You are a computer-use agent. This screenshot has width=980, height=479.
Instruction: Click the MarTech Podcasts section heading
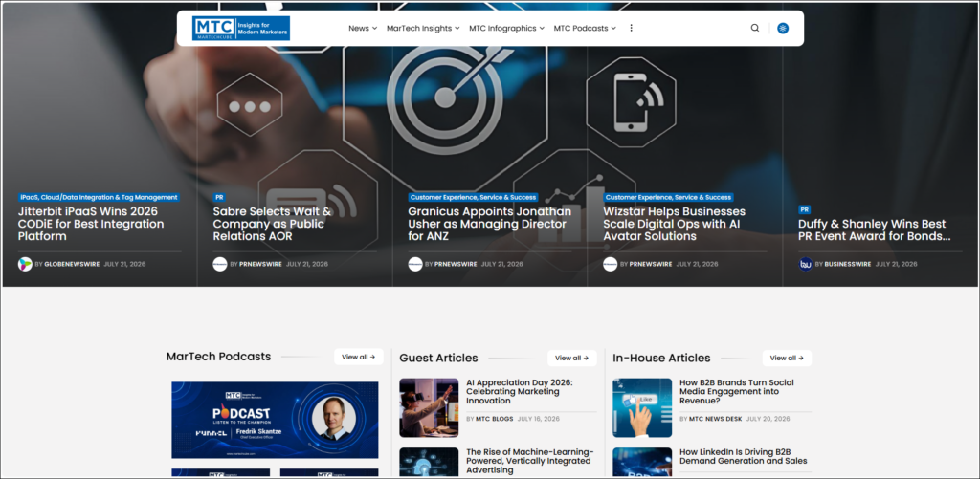(x=219, y=357)
